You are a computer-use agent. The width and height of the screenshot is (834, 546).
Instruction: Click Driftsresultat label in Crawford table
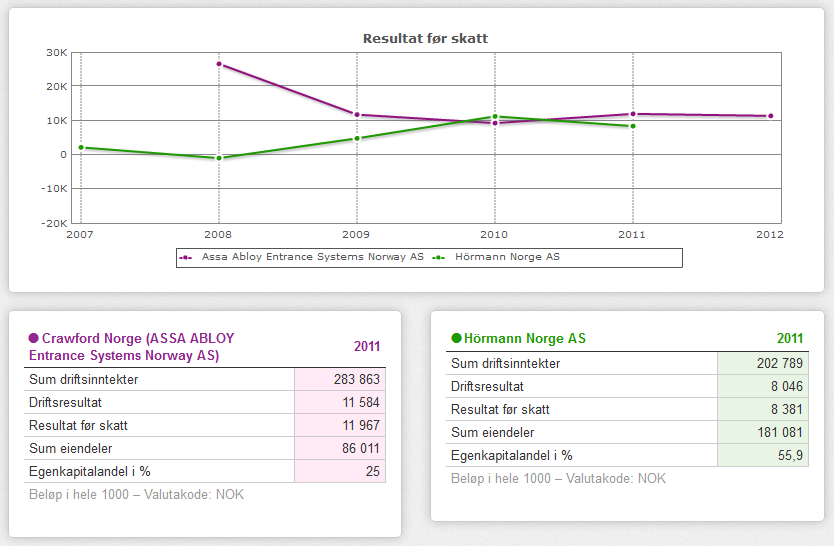[x=65, y=402]
